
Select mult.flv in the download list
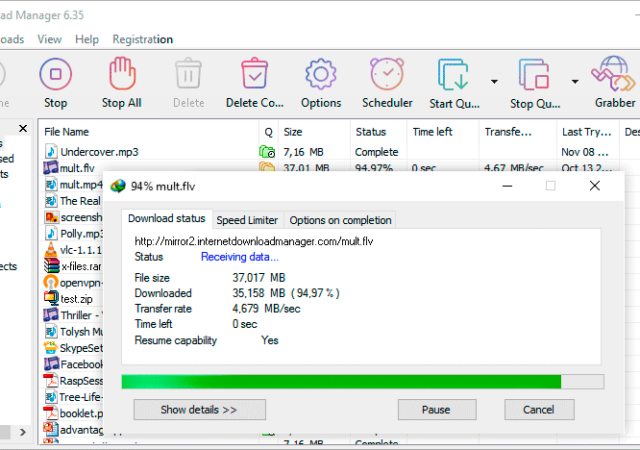click(x=77, y=168)
